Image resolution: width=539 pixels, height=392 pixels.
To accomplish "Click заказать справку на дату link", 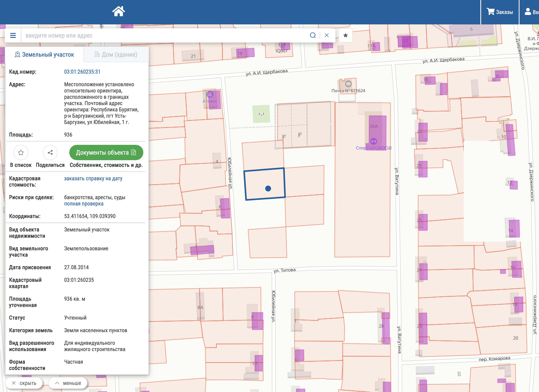I will [93, 178].
